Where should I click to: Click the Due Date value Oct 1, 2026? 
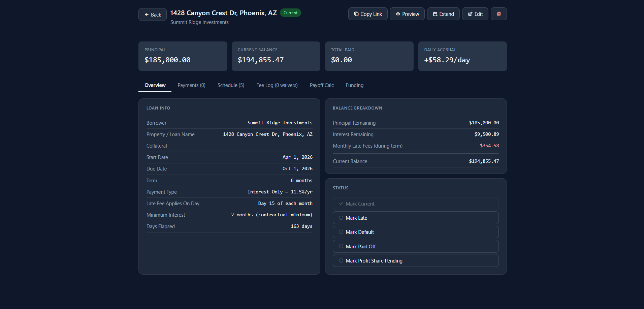point(297,168)
